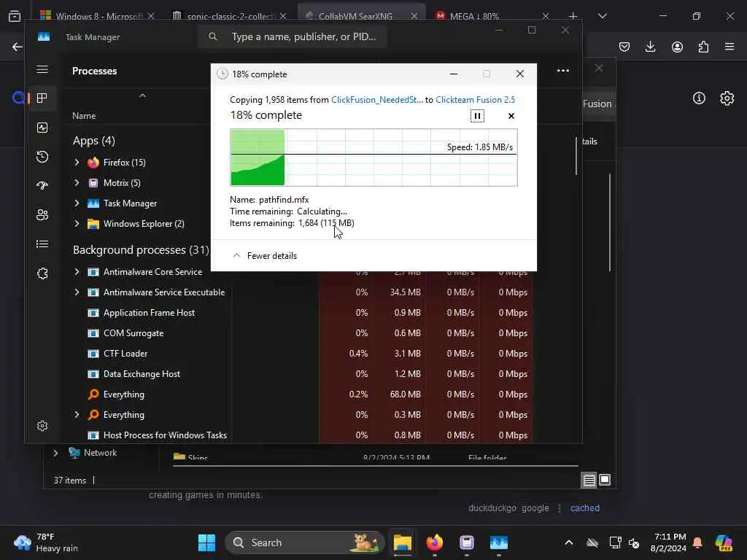
Task: Select Data Exchange Host process row
Action: point(298,374)
